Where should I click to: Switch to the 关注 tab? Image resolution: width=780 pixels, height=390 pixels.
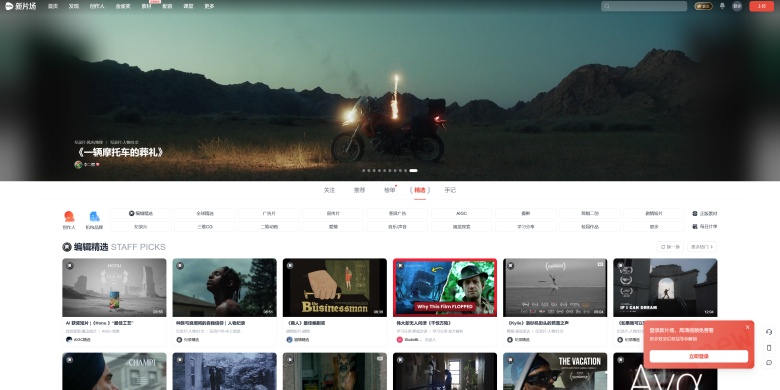329,190
